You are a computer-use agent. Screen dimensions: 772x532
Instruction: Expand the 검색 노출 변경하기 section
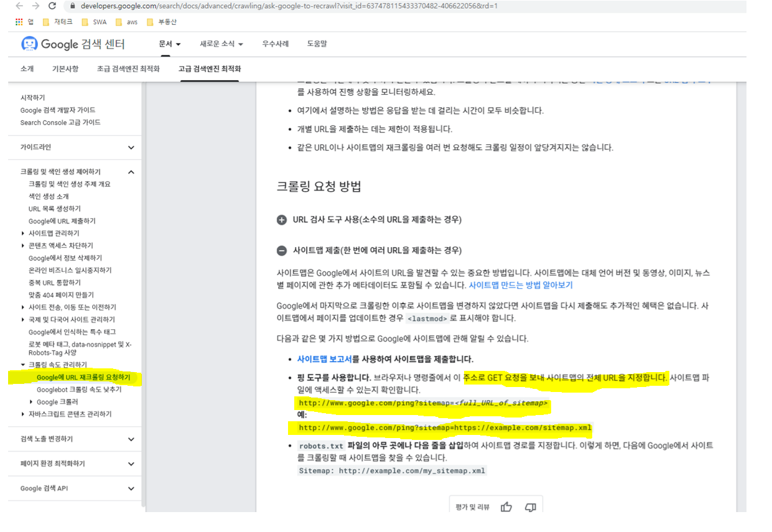click(131, 439)
